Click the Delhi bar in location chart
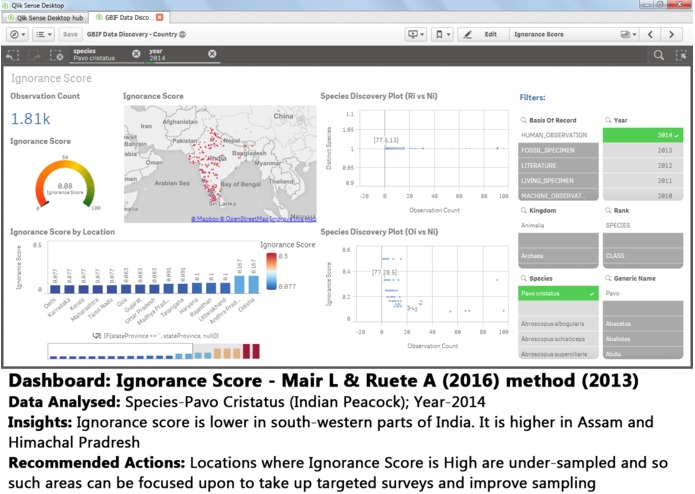Screen dimensions: 695x494 tap(55, 289)
